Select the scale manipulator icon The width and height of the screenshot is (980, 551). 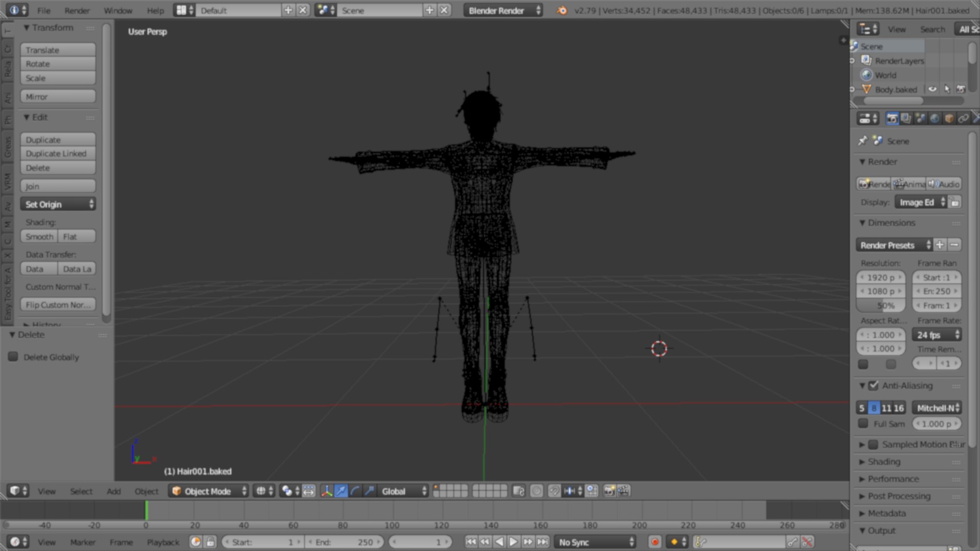(370, 491)
